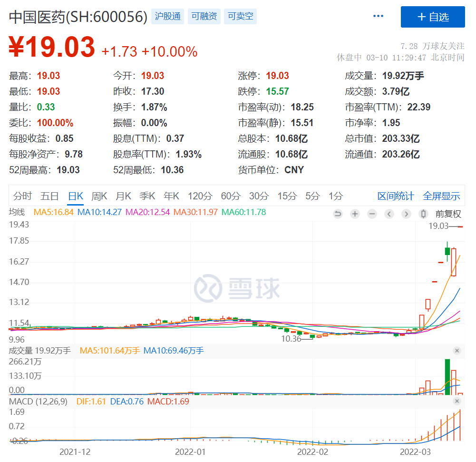Click the MA10:14.27 moving average label
The height and width of the screenshot is (462, 476).
click(99, 212)
